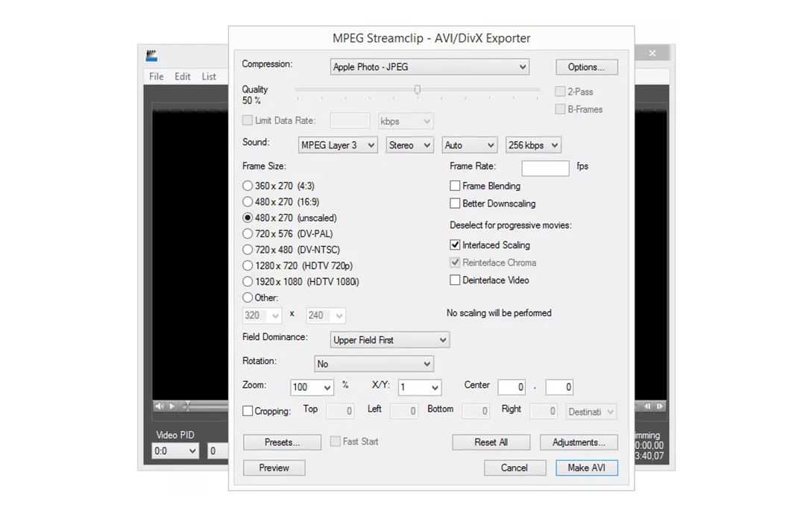The width and height of the screenshot is (812, 519).
Task: Mute audio with the speaker icon
Action: coord(160,406)
